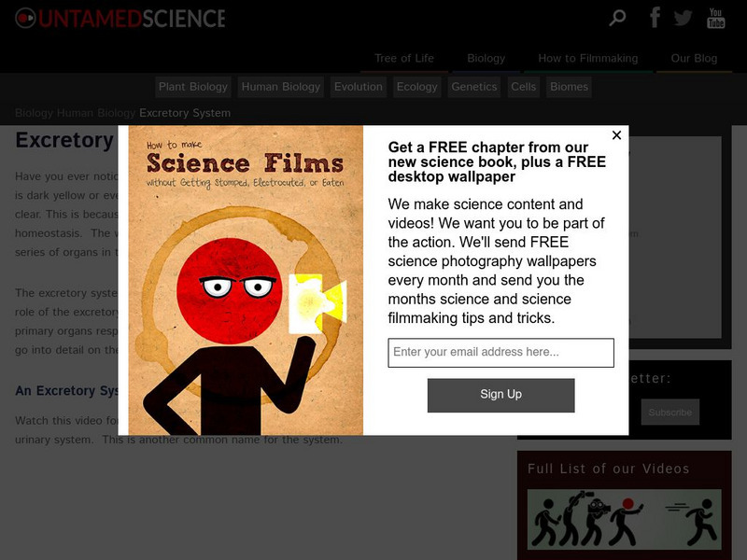The height and width of the screenshot is (560, 747).
Task: Open the Biology menu item
Action: pyautogui.click(x=486, y=58)
